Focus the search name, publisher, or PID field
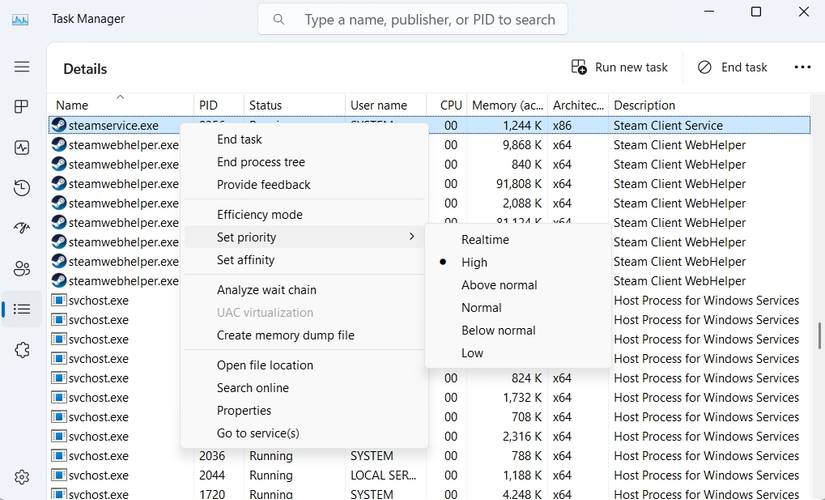 pyautogui.click(x=412, y=19)
